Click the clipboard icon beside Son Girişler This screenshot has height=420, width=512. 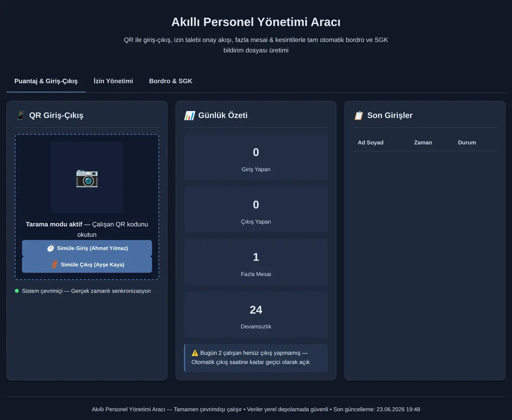click(x=358, y=115)
